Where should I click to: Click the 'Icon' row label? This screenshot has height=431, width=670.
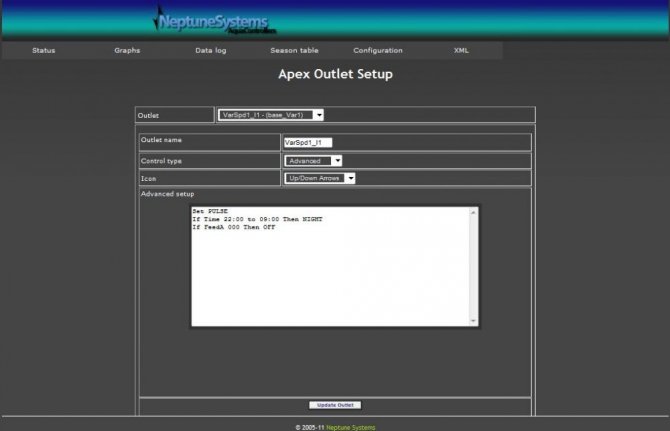click(148, 179)
